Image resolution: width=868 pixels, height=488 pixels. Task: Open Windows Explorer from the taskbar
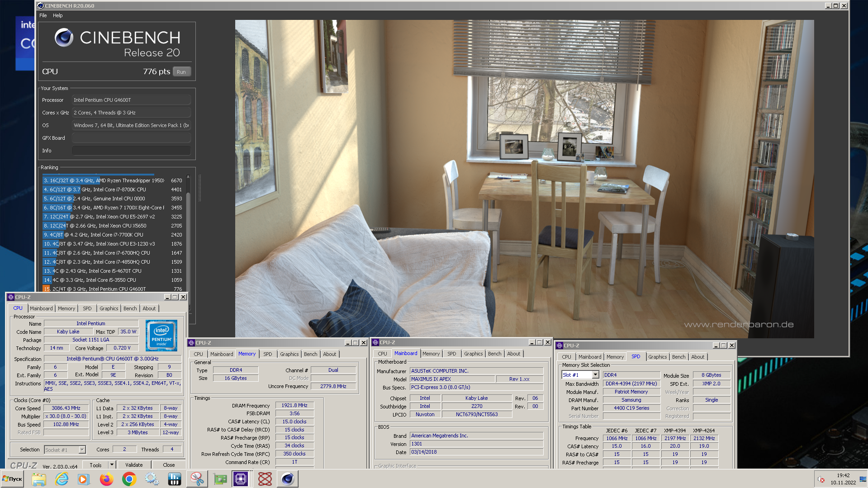[x=39, y=479]
